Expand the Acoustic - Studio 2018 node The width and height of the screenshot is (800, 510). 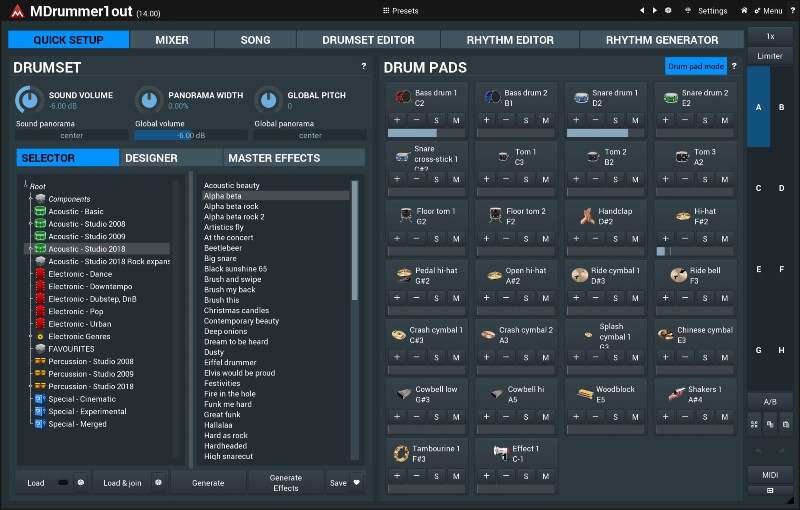(31, 249)
